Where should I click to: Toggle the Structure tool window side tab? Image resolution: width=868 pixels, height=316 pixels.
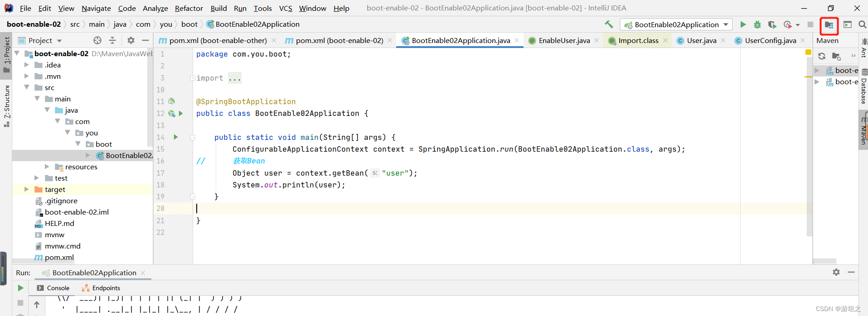(x=6, y=105)
